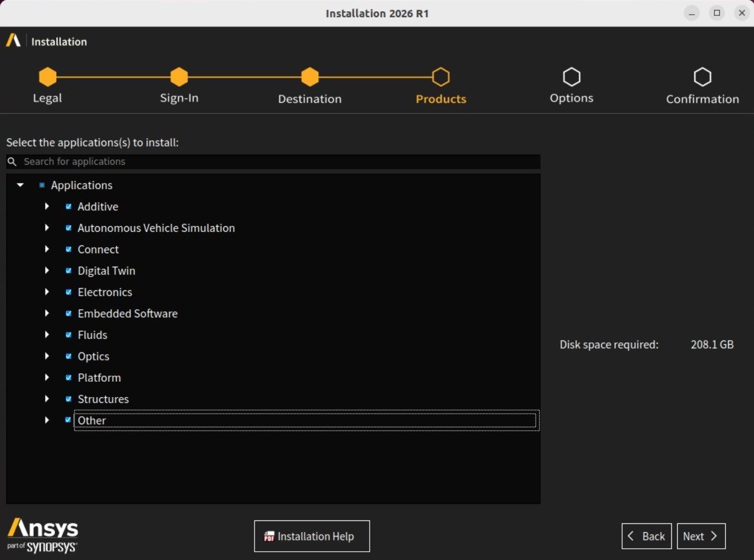
Task: Uncheck the Embedded Software checkbox
Action: 68,313
